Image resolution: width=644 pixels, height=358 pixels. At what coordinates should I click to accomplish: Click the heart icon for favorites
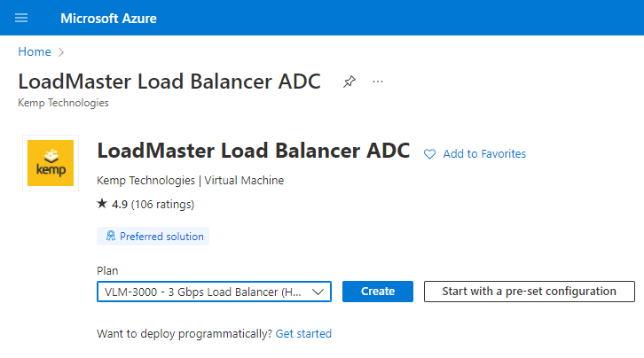pyautogui.click(x=429, y=154)
